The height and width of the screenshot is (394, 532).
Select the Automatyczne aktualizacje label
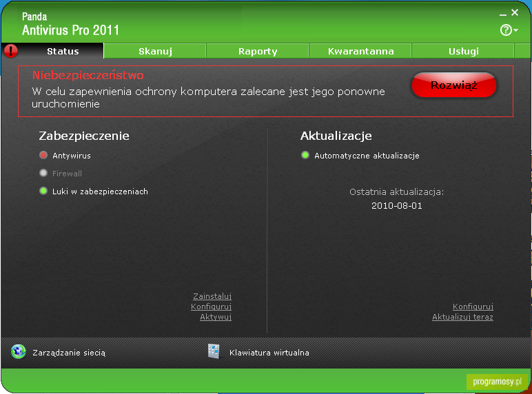click(367, 156)
